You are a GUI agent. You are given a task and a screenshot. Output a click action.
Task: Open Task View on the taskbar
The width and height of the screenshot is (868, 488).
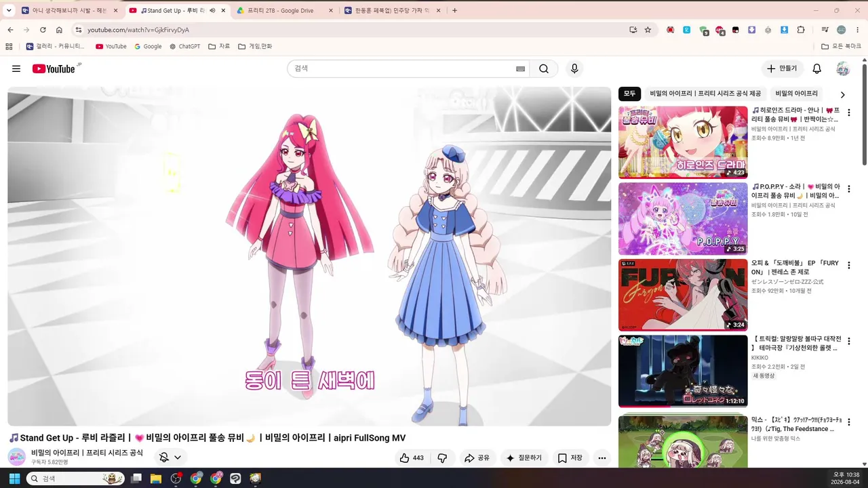tap(136, 479)
